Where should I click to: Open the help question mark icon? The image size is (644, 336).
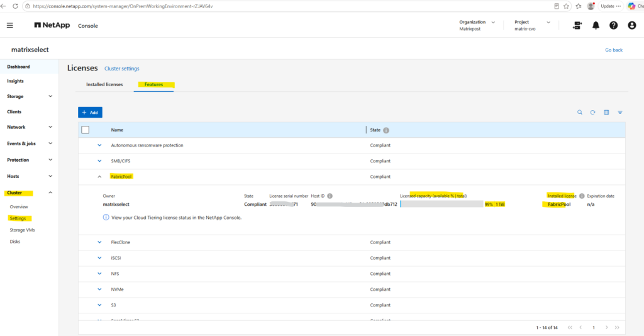(x=613, y=25)
